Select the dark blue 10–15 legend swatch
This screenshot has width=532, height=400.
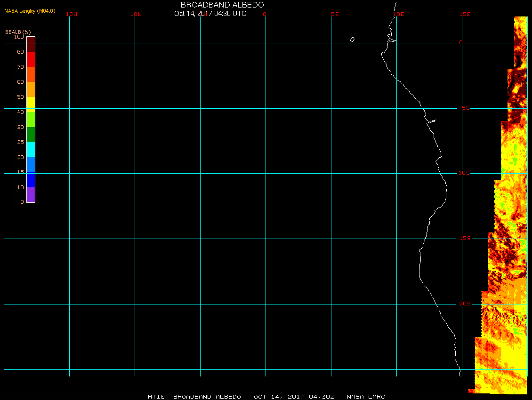coord(31,180)
